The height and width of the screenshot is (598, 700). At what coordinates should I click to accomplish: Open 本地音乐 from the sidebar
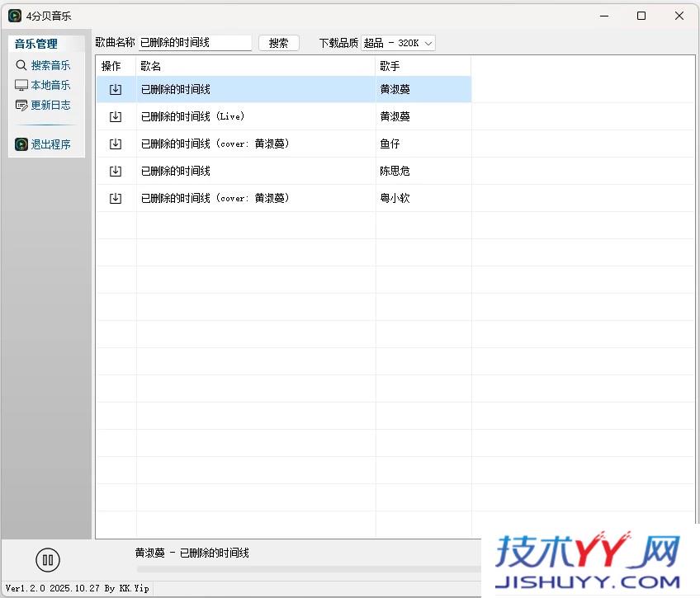point(50,85)
